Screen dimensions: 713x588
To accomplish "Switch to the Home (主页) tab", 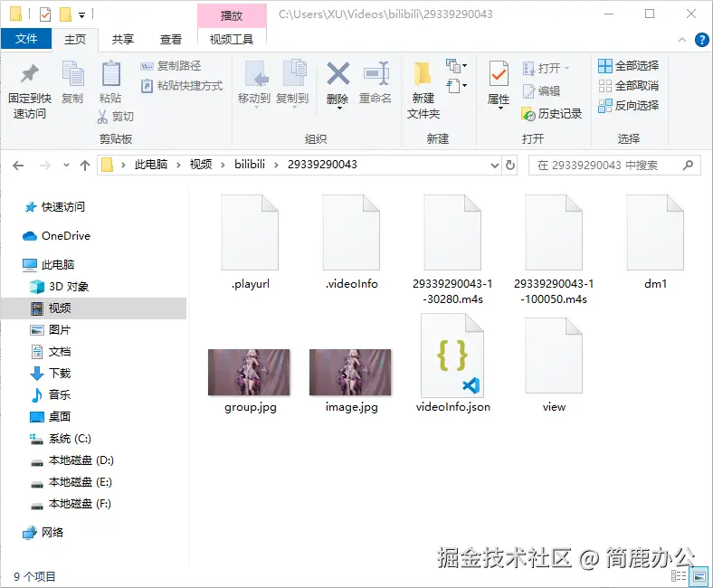I will (75, 40).
